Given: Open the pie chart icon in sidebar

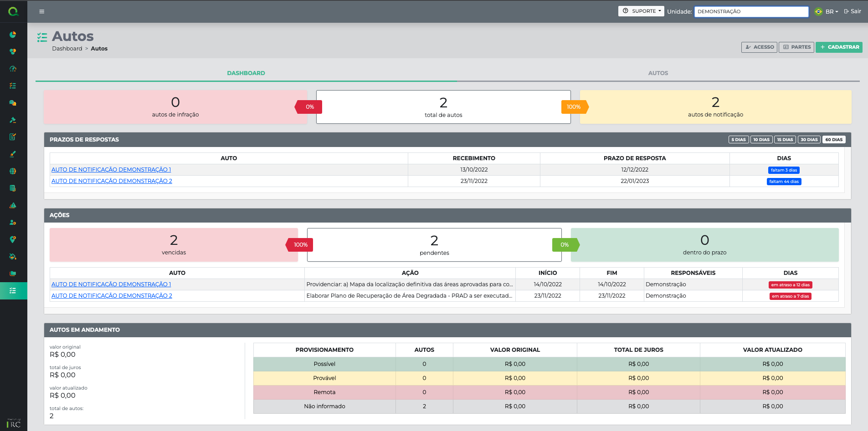Looking at the screenshot, I should point(13,35).
